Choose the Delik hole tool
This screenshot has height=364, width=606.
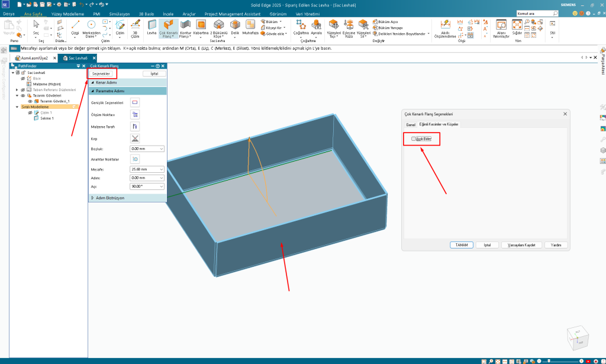coord(235,25)
